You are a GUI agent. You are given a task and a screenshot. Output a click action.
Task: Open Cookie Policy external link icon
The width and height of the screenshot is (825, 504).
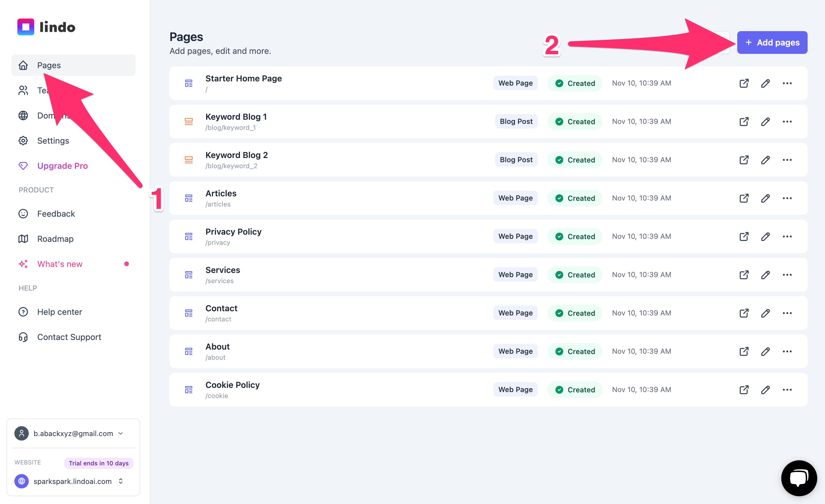point(744,390)
